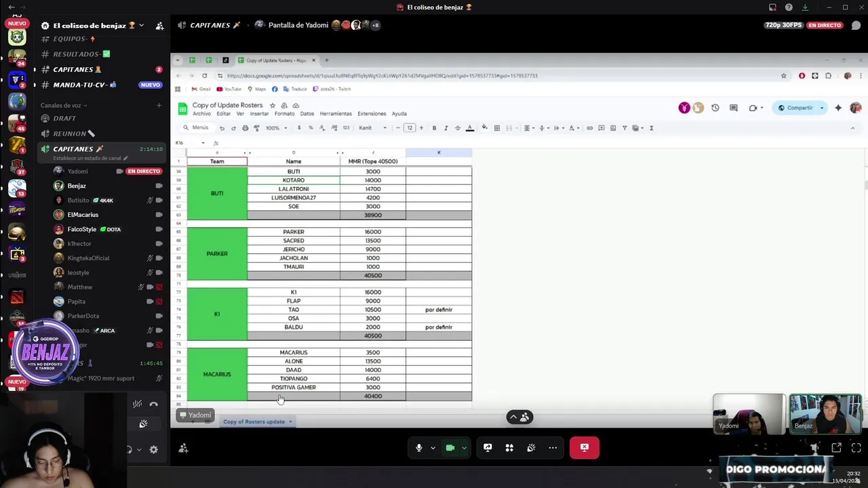Edit channel status pencil under CAPITANES

pyautogui.click(x=125, y=158)
